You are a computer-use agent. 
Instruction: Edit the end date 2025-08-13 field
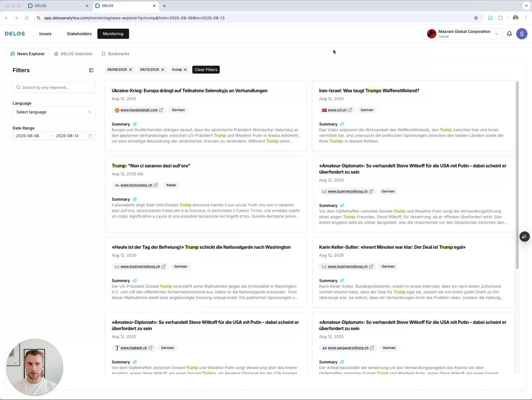67,136
